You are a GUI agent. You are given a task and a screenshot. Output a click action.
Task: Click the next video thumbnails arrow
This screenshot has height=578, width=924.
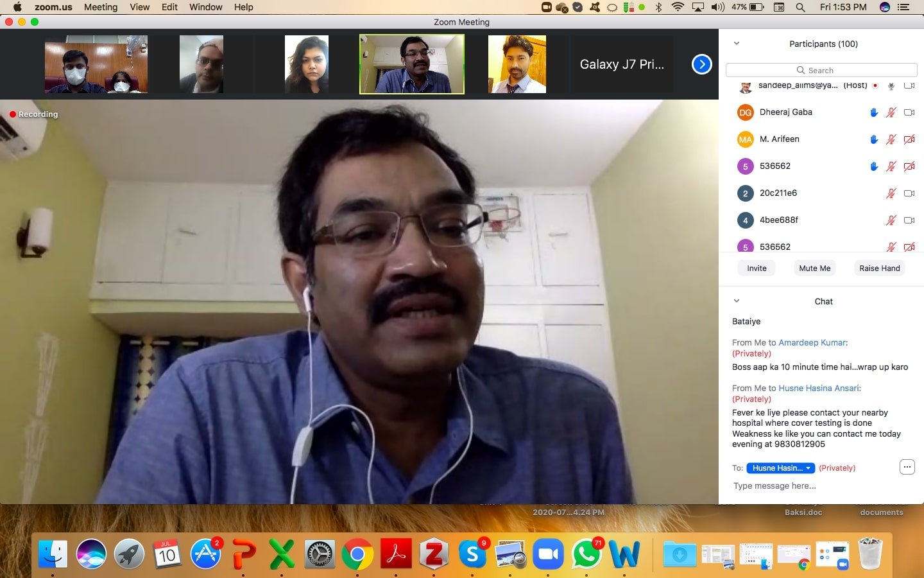pos(701,64)
